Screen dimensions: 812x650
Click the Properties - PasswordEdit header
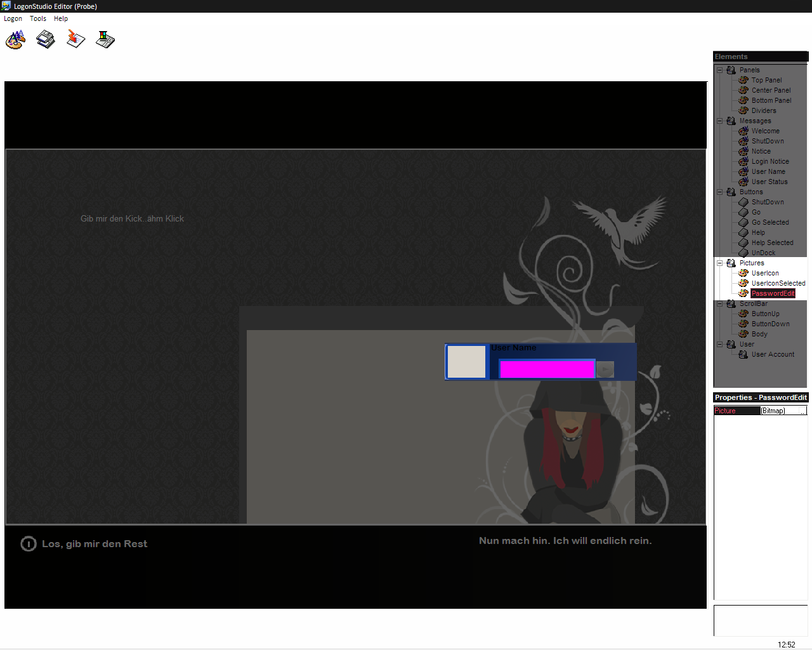pyautogui.click(x=761, y=397)
